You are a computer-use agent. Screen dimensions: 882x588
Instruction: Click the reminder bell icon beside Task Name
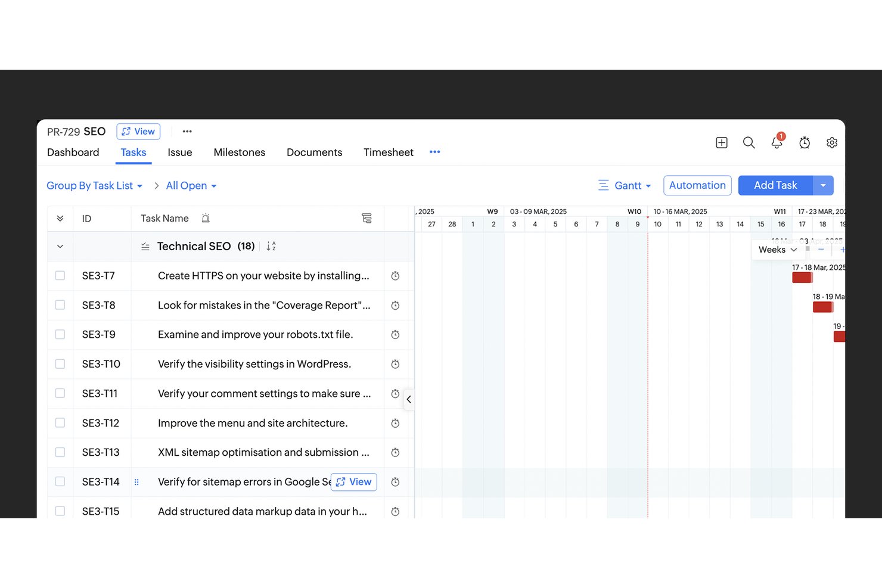[x=206, y=218]
